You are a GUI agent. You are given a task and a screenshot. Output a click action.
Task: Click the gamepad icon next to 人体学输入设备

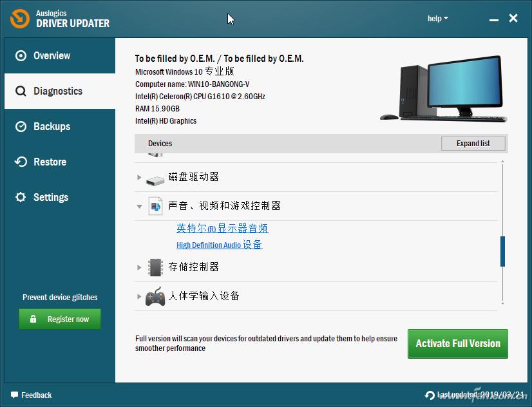[155, 296]
